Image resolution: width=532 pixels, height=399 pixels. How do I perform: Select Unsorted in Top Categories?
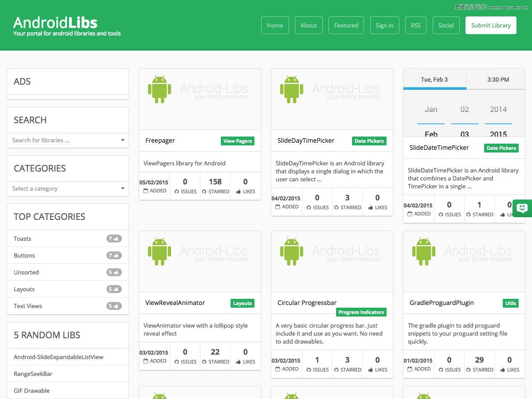[68, 272]
